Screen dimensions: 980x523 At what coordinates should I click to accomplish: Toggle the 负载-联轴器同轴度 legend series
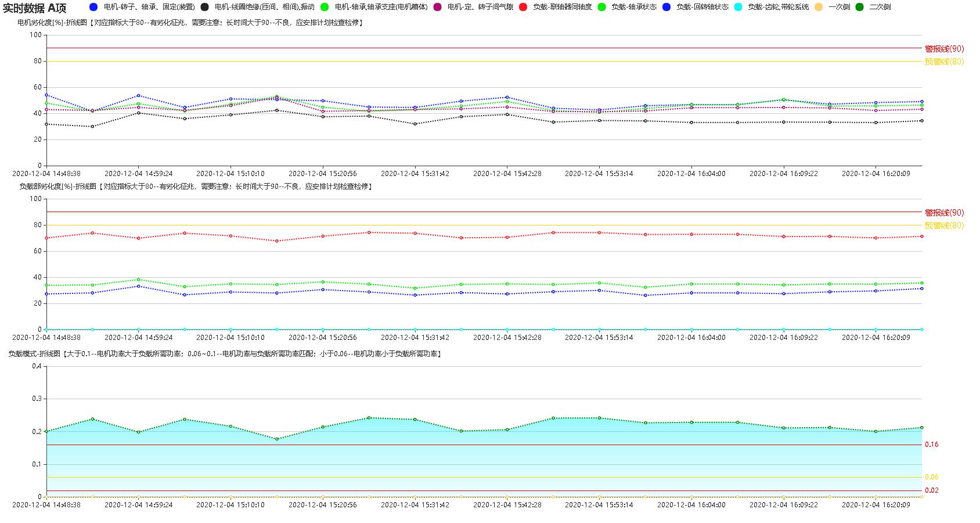(x=556, y=7)
